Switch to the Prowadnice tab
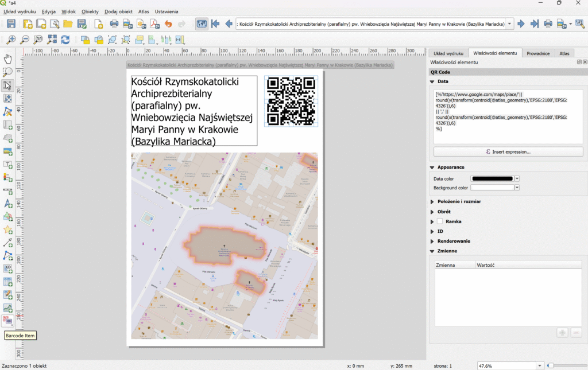 pos(538,53)
